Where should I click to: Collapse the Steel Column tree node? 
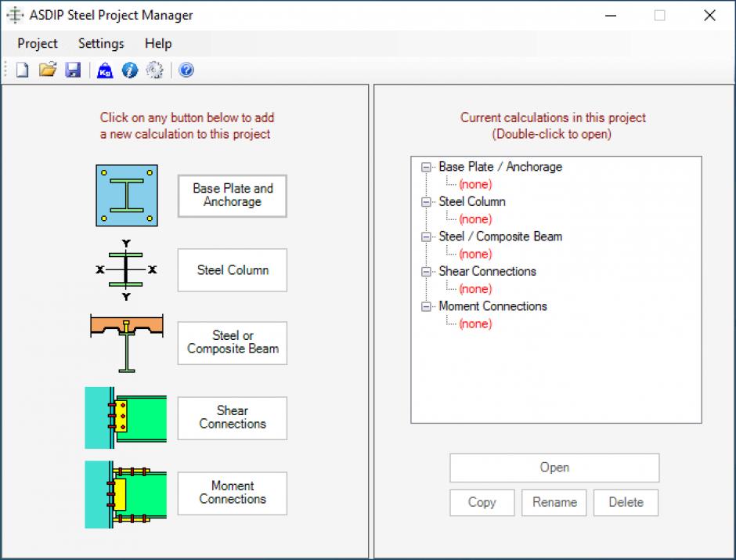(x=426, y=202)
